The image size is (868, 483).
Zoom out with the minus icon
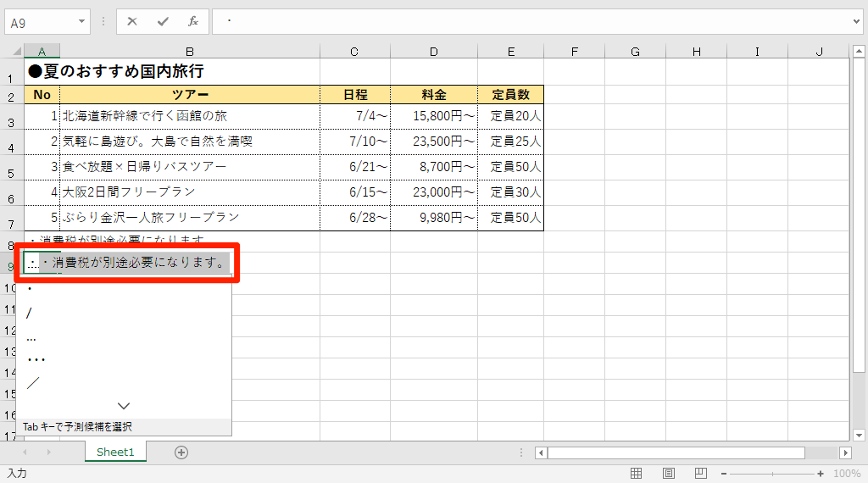pyautogui.click(x=724, y=474)
